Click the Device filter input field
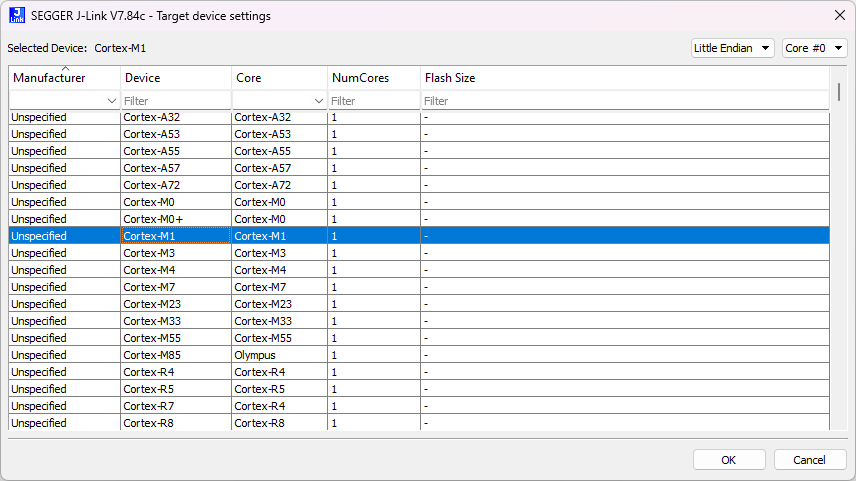The width and height of the screenshot is (856, 481). pos(175,101)
